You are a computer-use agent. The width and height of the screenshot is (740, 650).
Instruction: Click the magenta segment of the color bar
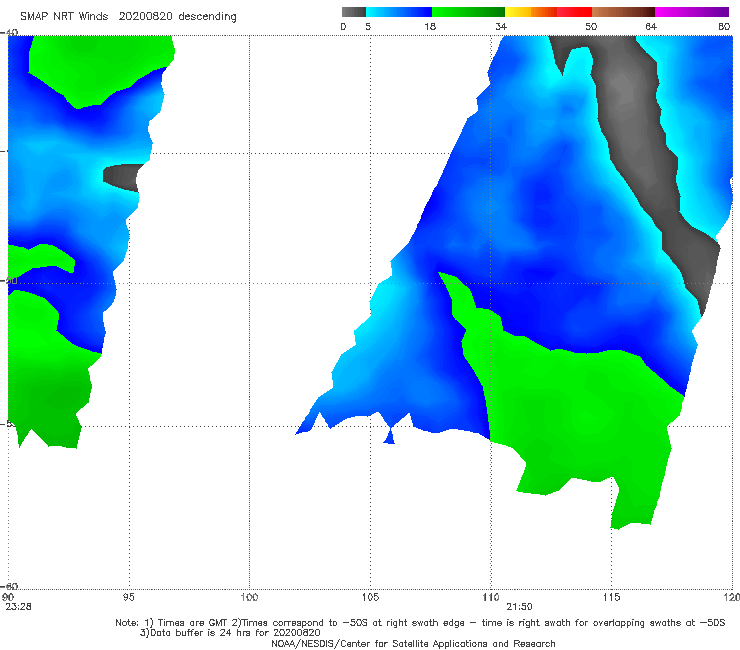[692, 12]
